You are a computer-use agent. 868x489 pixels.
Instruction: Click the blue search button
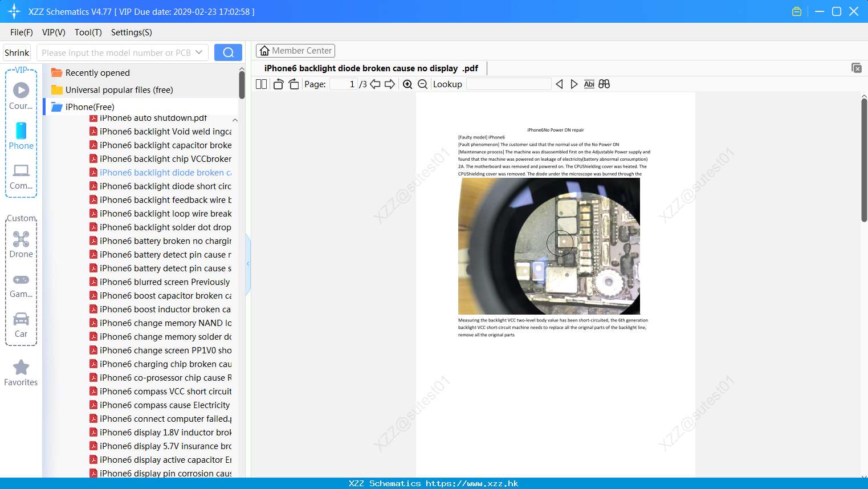tap(228, 52)
